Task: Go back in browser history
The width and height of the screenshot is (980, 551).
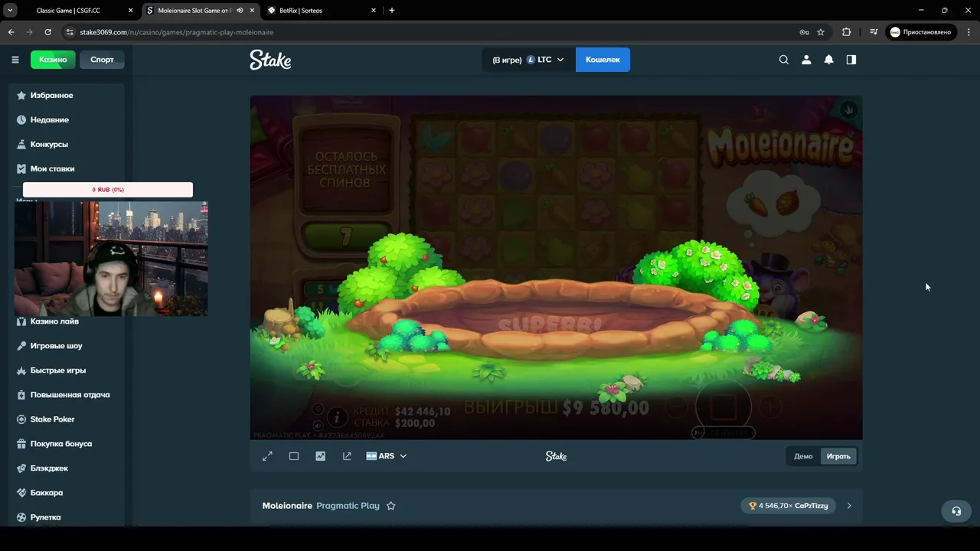Action: pyautogui.click(x=11, y=32)
